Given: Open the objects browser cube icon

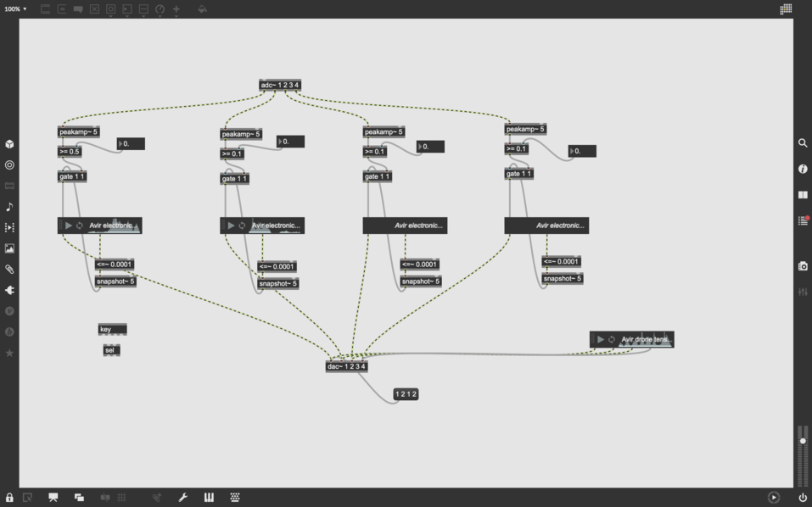Looking at the screenshot, I should [9, 144].
